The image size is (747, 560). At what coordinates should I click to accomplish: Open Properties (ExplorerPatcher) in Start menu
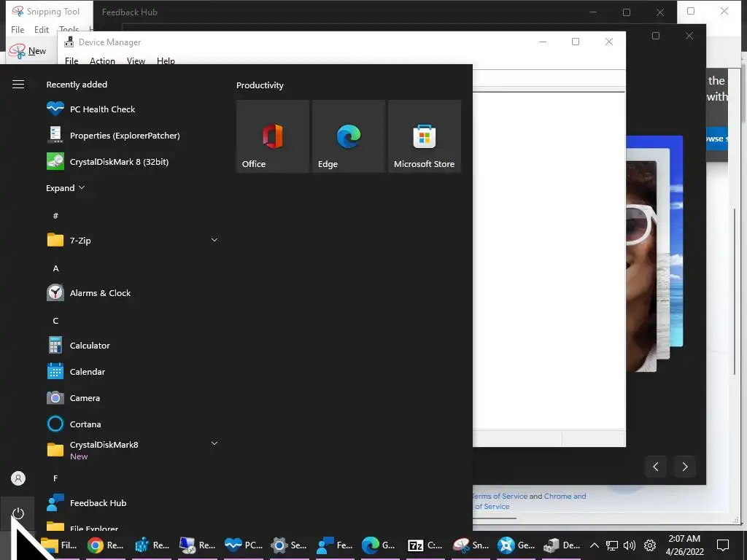133,135
